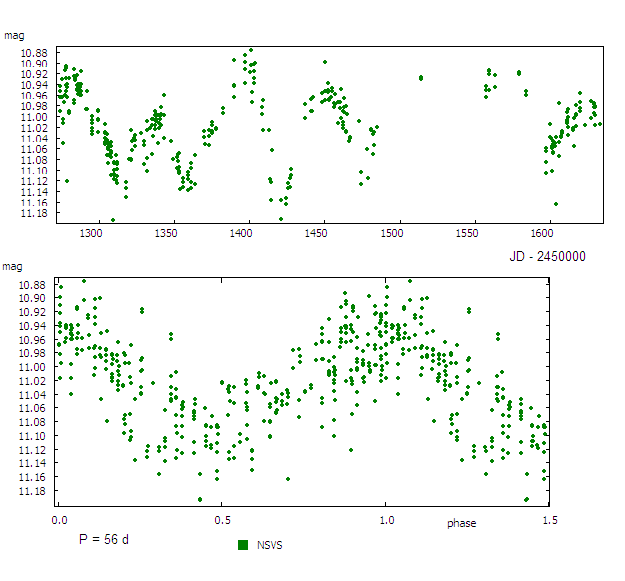
Task: Select the 1450 tick on the JD axis
Action: coord(317,234)
